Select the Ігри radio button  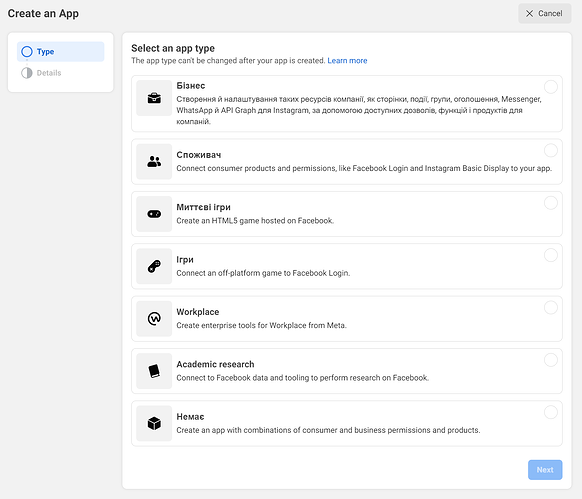(550, 255)
